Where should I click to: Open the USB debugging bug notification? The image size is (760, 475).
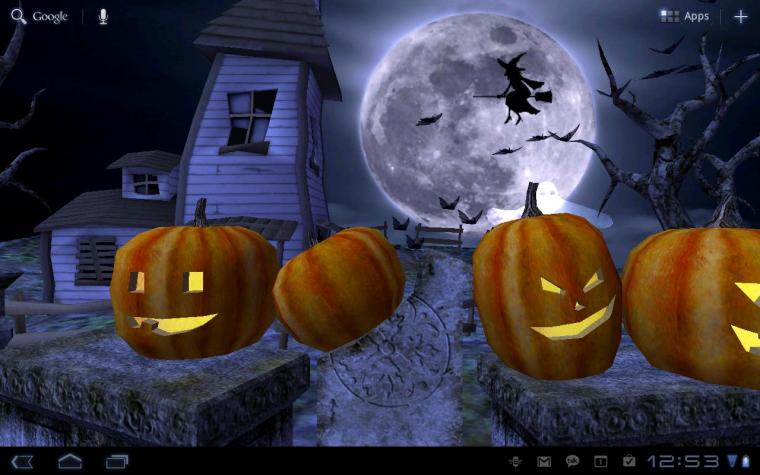(515, 461)
